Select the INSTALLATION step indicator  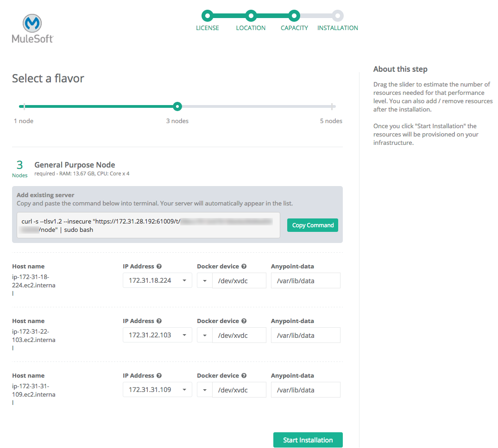[x=338, y=16]
